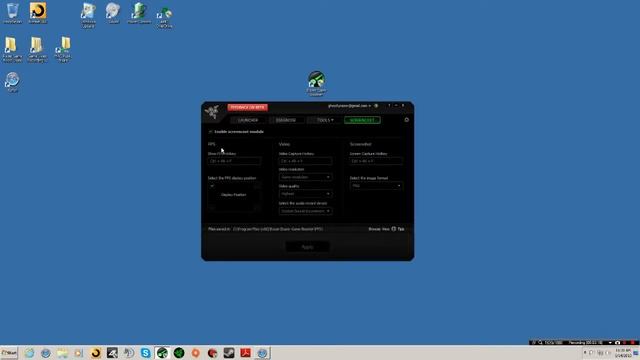Screen dimensions: 640x360
Task: Click the help question mark in the title bar
Action: (389, 105)
